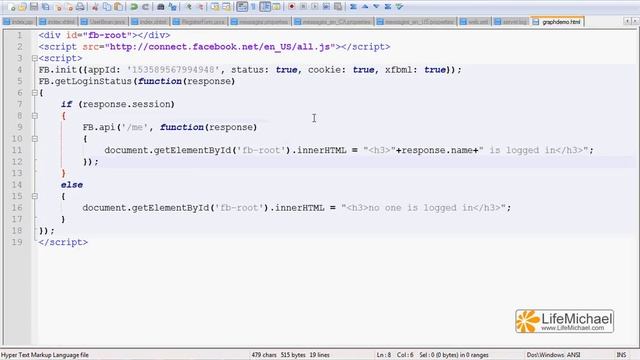Click the Zoom Out icon

[x=200, y=7]
